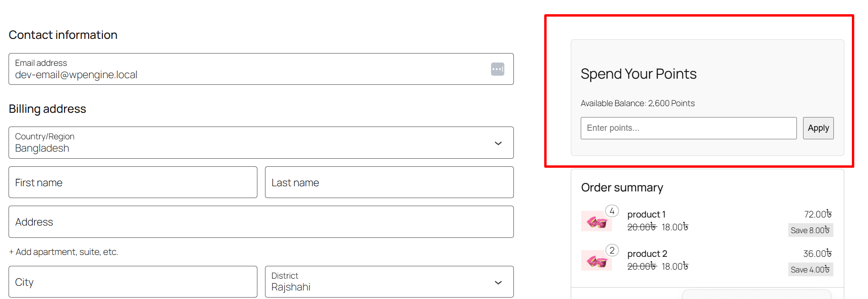This screenshot has height=299, width=868.
Task: Click the Last name field
Action: coord(389,182)
